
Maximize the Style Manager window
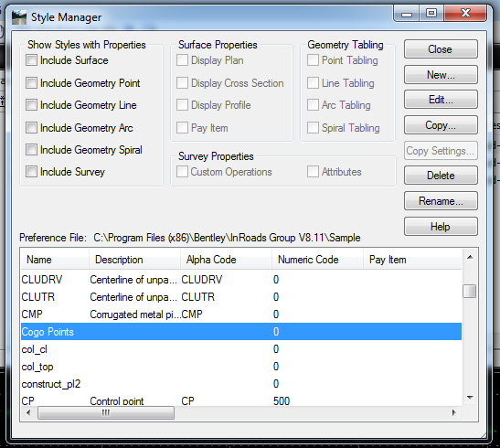(431, 13)
